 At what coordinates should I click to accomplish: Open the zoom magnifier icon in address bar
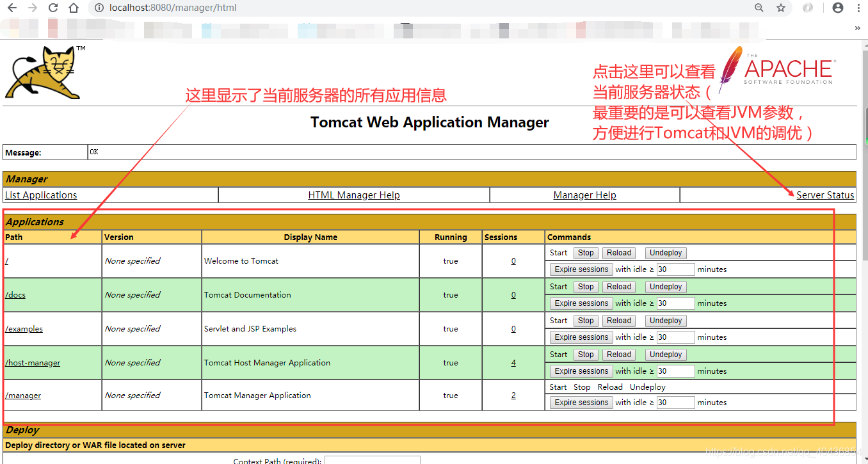[x=759, y=8]
